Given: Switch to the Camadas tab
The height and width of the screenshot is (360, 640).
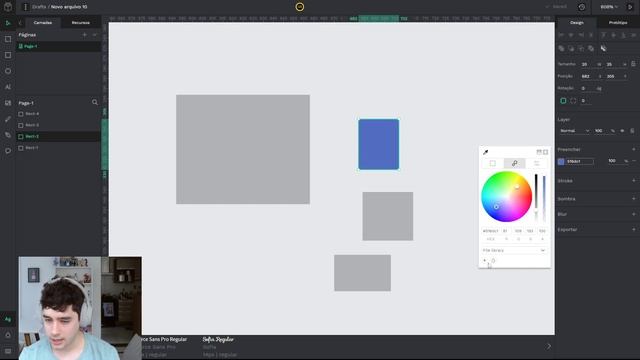Looking at the screenshot, I should [x=43, y=22].
